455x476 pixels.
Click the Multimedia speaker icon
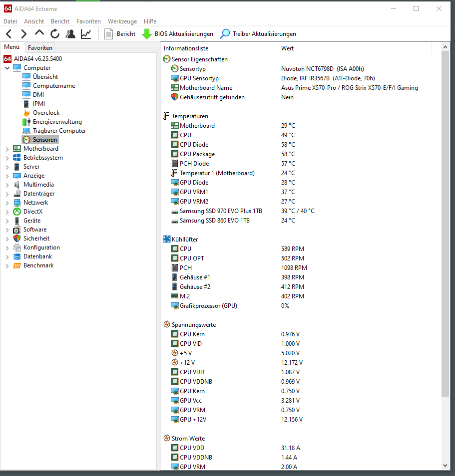[17, 185]
